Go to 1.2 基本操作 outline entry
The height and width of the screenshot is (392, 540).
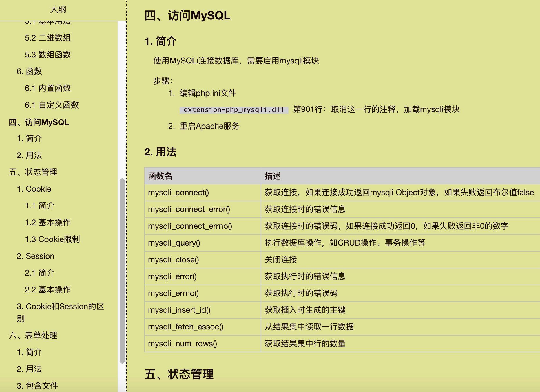tap(48, 222)
